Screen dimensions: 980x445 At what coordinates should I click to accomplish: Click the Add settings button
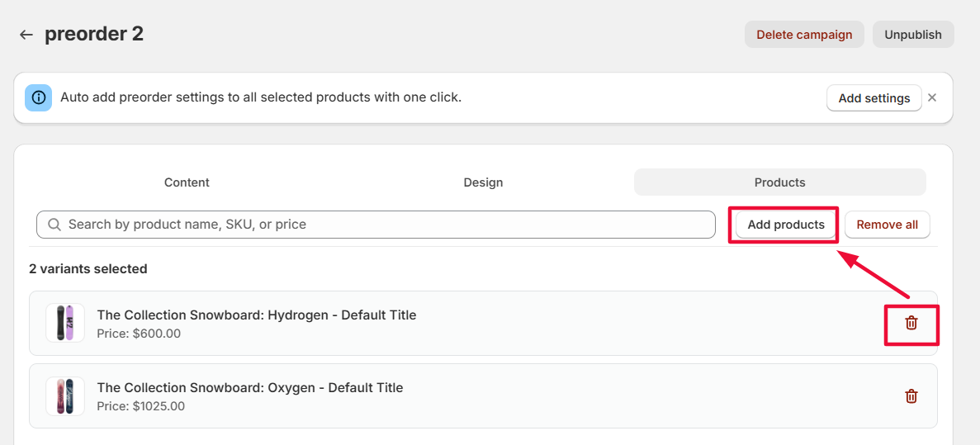(x=873, y=97)
